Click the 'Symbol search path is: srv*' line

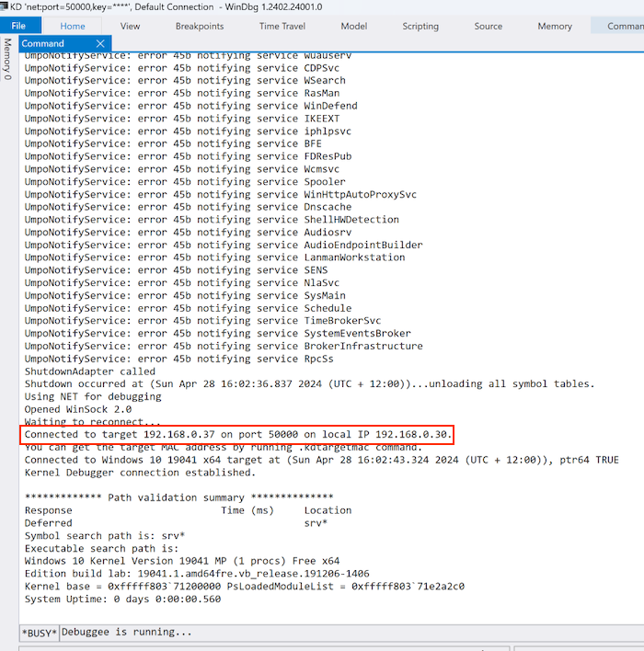105,535
